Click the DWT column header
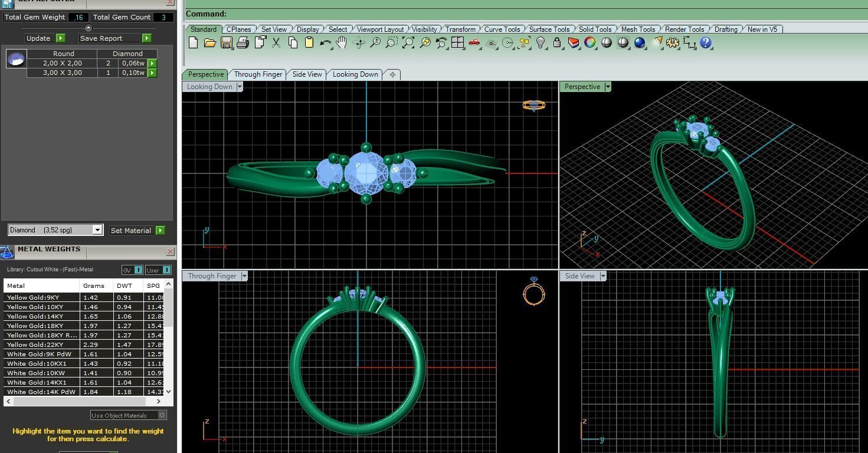Screen dimensions: 868x453 pyautogui.click(x=128, y=285)
